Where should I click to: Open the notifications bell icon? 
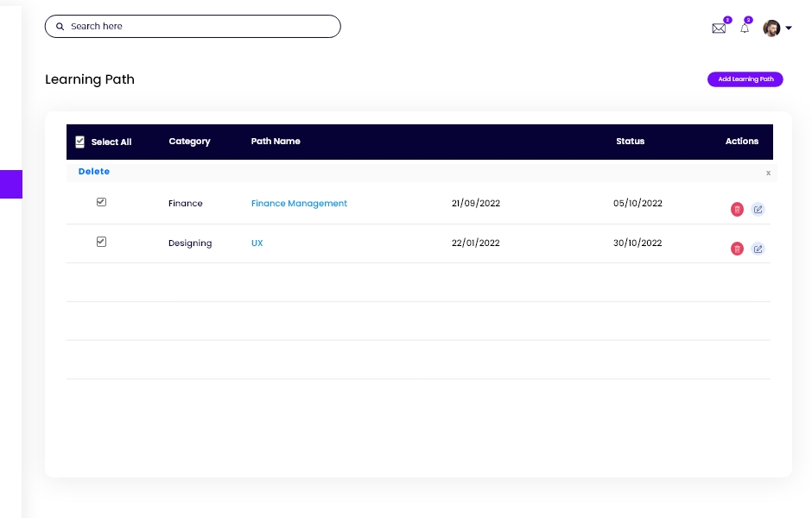(745, 28)
